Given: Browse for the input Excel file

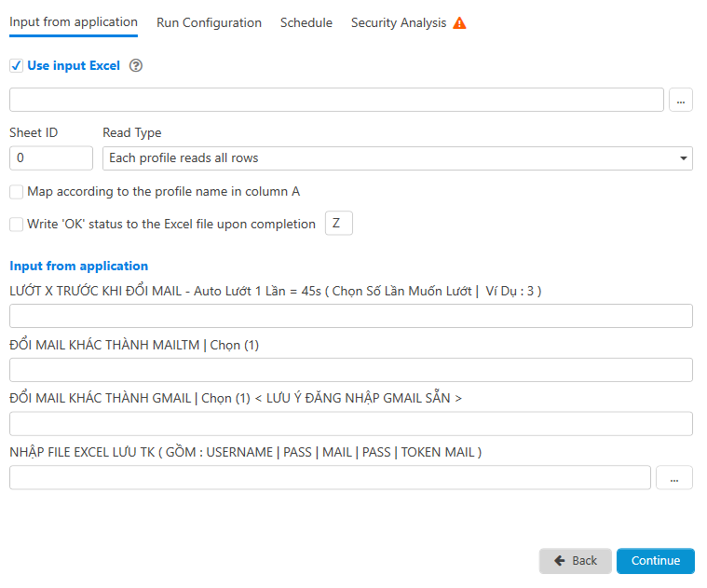Looking at the screenshot, I should point(680,100).
